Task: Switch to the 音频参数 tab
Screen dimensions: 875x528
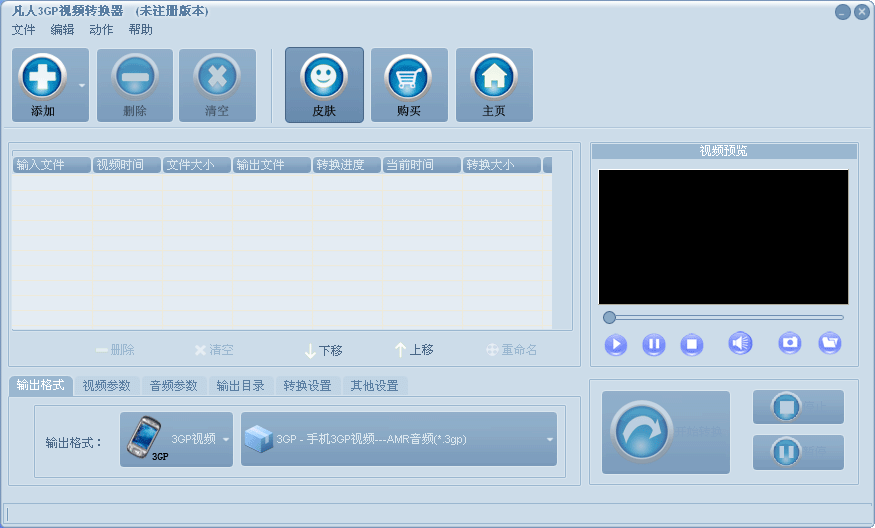Action: [x=174, y=386]
